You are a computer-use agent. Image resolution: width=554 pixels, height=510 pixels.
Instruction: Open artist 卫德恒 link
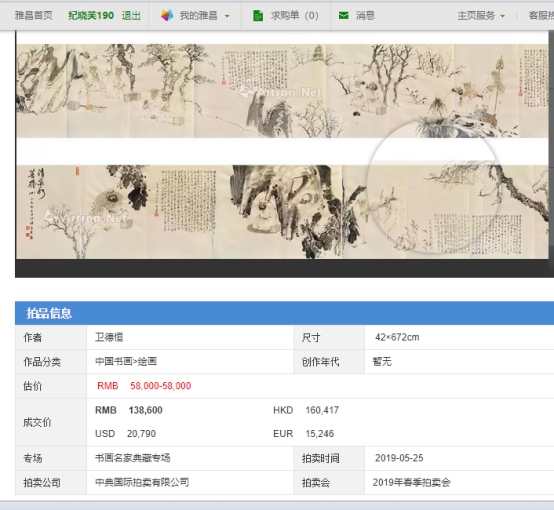[109, 337]
